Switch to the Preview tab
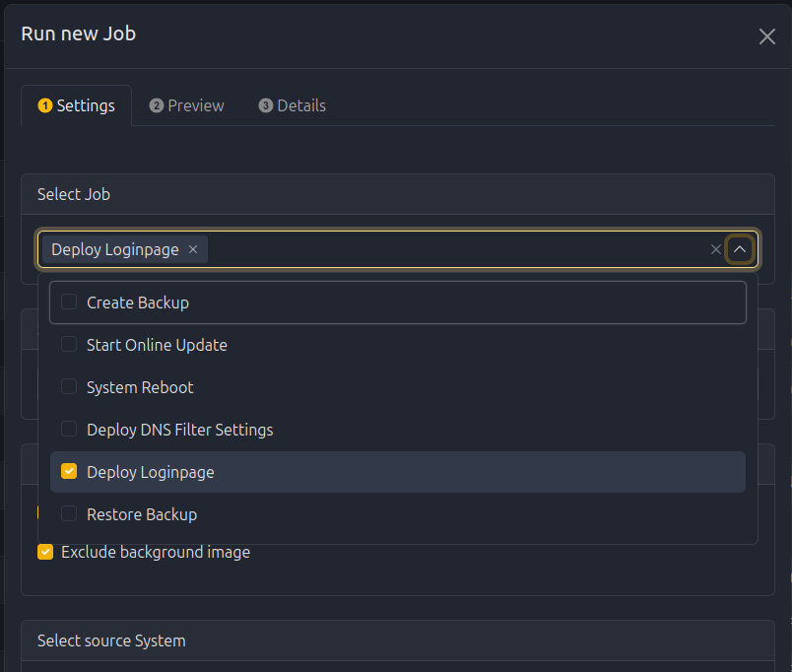 187,105
